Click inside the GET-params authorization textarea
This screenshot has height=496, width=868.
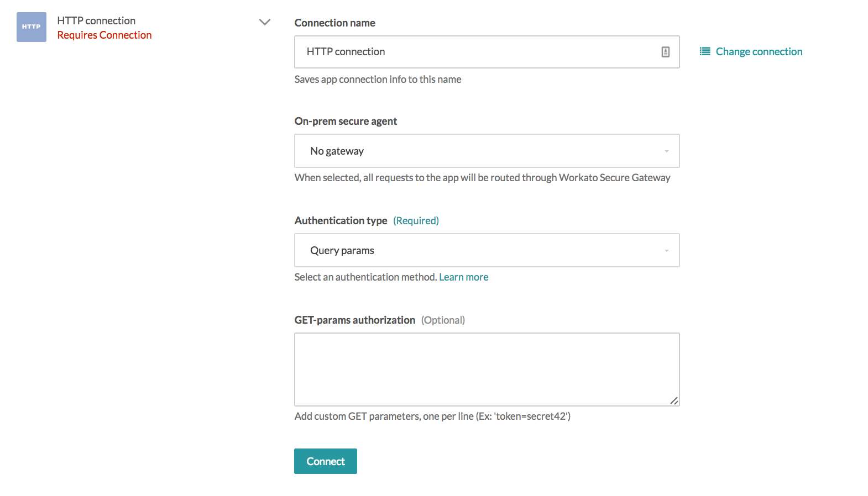tap(487, 368)
